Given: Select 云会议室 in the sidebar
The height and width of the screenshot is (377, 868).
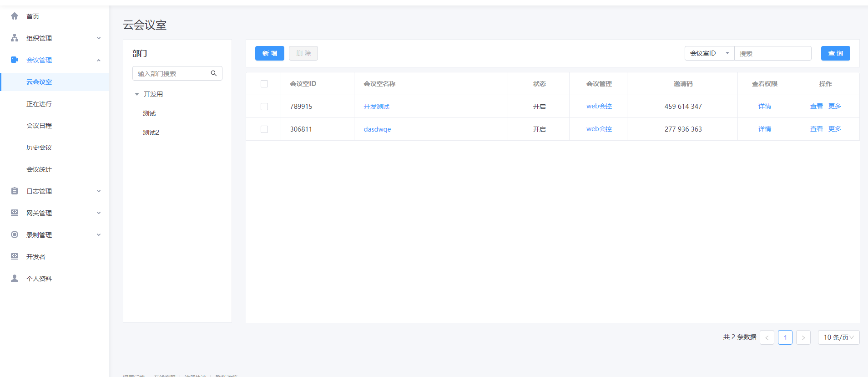Looking at the screenshot, I should pos(55,82).
